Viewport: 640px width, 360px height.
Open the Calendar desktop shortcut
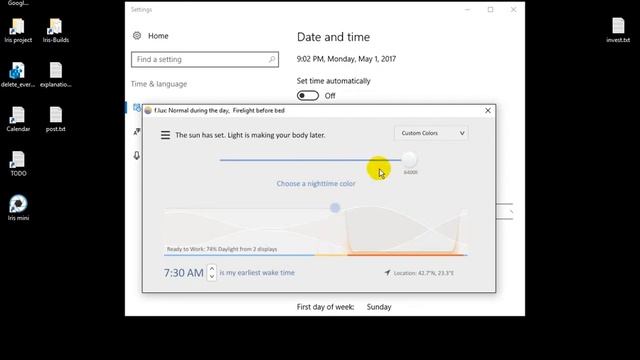[18, 120]
